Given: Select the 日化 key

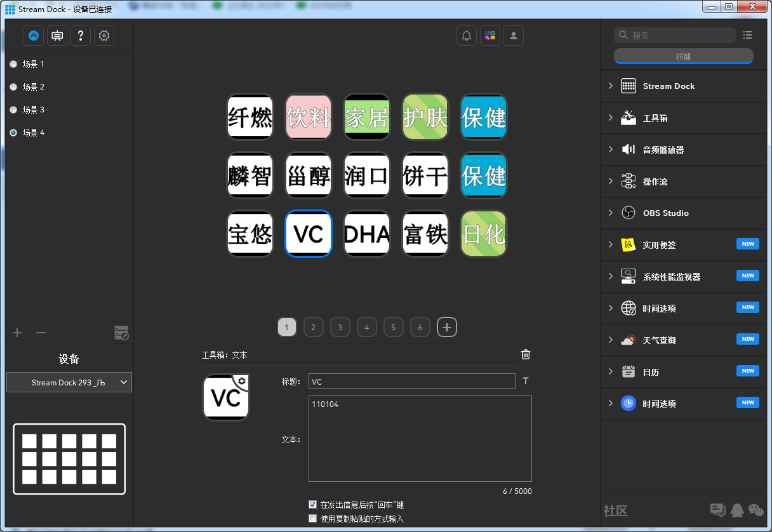Looking at the screenshot, I should coord(484,234).
